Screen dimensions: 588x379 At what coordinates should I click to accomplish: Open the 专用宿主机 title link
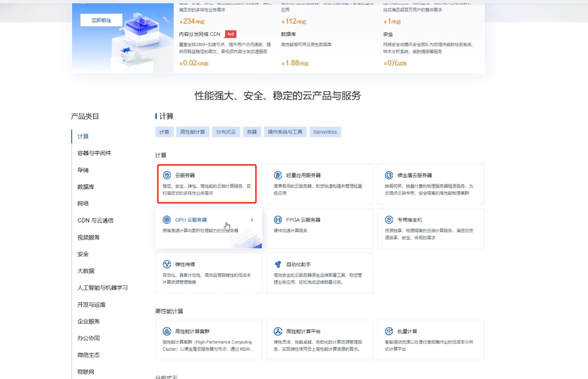[410, 220]
